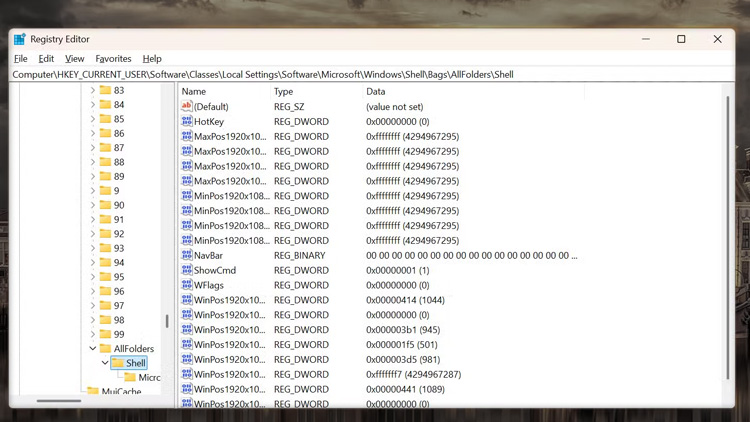This screenshot has height=422, width=750.
Task: Select the HotKey DWORD value icon
Action: tap(187, 121)
